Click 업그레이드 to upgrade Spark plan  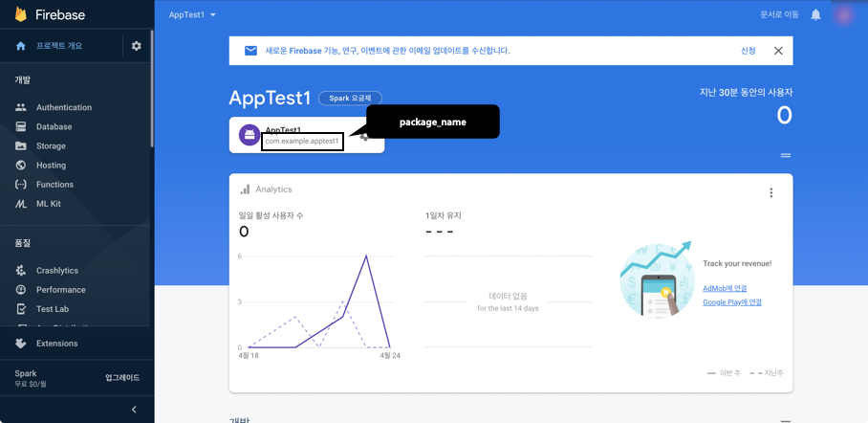[122, 378]
